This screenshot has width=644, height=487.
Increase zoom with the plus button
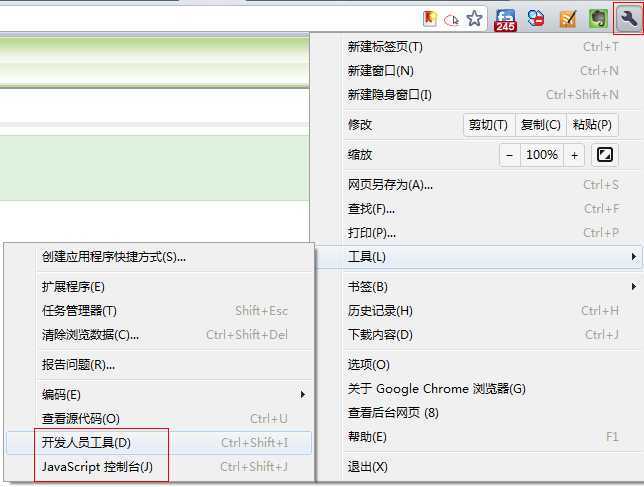[x=574, y=155]
